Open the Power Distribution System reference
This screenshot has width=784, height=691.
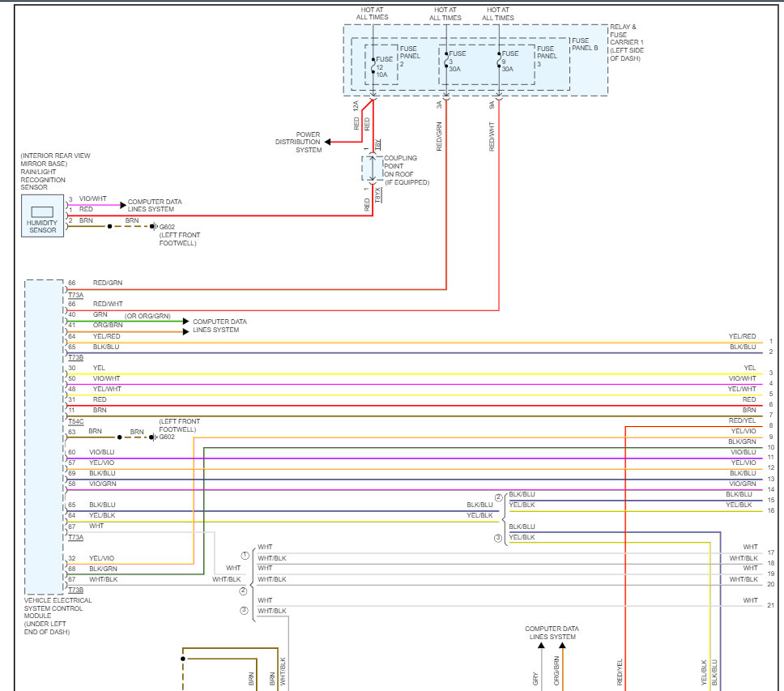(298, 142)
